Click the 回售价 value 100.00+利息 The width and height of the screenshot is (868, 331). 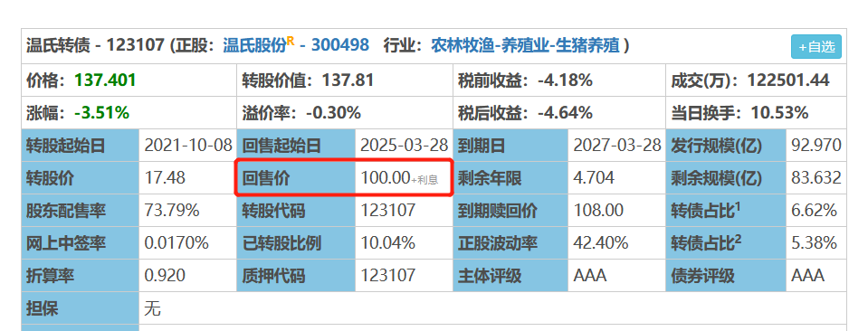[x=400, y=178]
